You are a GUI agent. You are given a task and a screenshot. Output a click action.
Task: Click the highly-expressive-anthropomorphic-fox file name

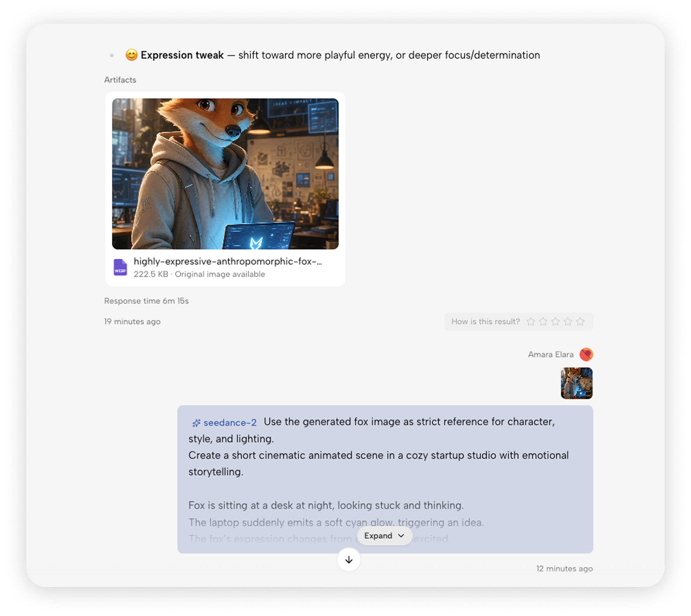228,261
